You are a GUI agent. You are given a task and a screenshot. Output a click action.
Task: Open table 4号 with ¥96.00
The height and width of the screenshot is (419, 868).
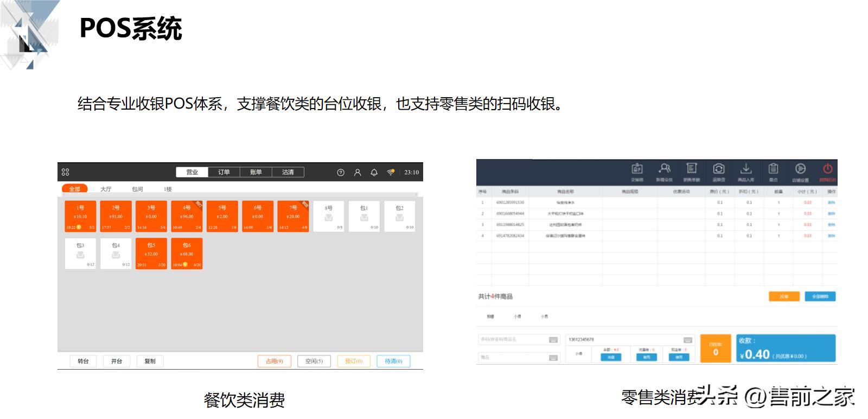tap(187, 217)
